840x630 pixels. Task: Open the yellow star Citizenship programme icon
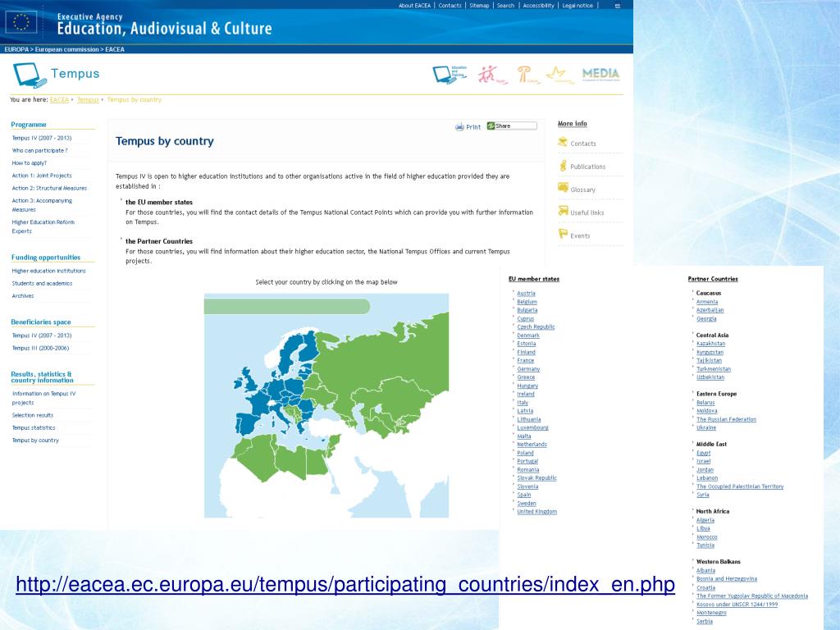point(559,75)
